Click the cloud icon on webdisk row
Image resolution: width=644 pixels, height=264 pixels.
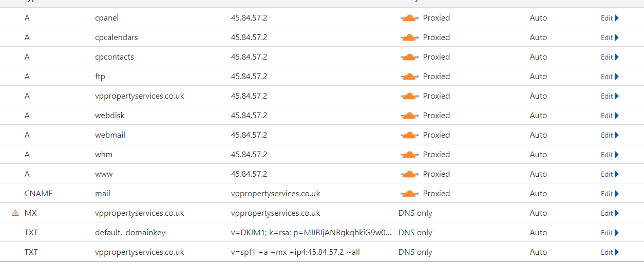coord(409,116)
